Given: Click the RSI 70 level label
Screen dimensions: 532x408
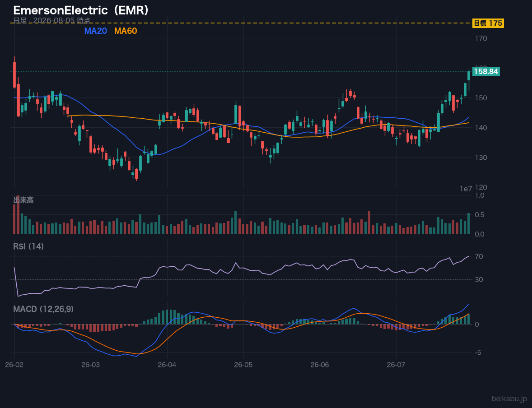Looking at the screenshot, I should [479, 256].
